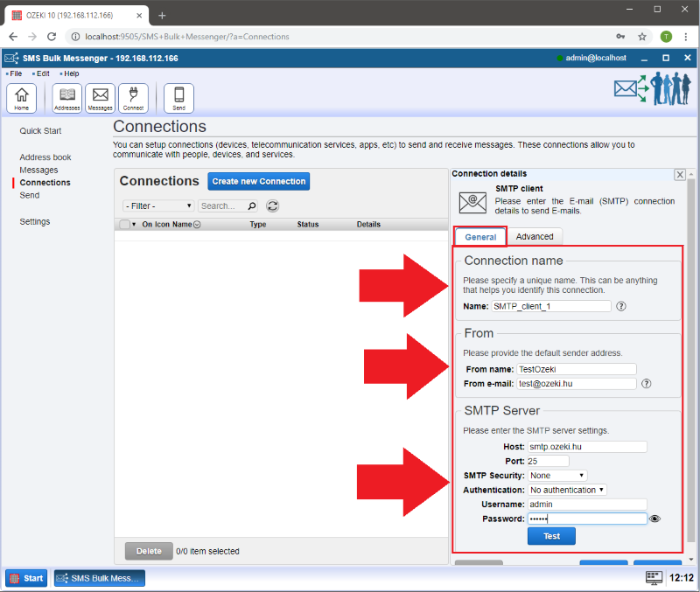Close the Connection details panel
This screenshot has width=700, height=592.
point(680,175)
